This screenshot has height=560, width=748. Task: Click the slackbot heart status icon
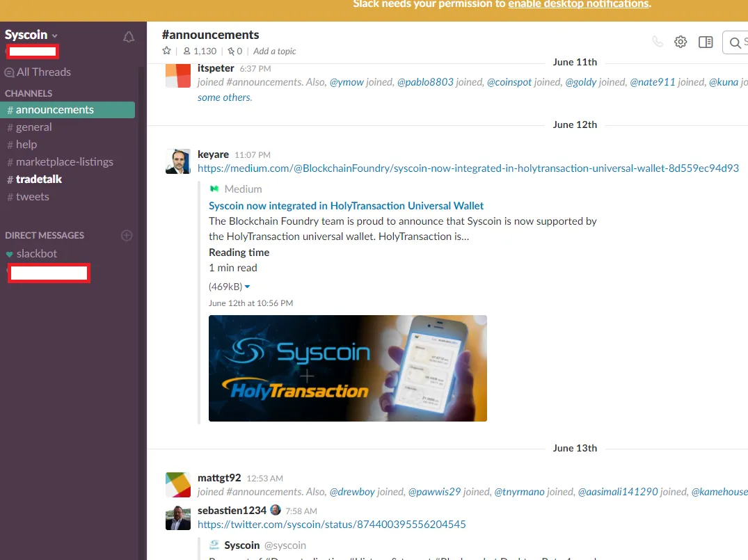click(9, 254)
